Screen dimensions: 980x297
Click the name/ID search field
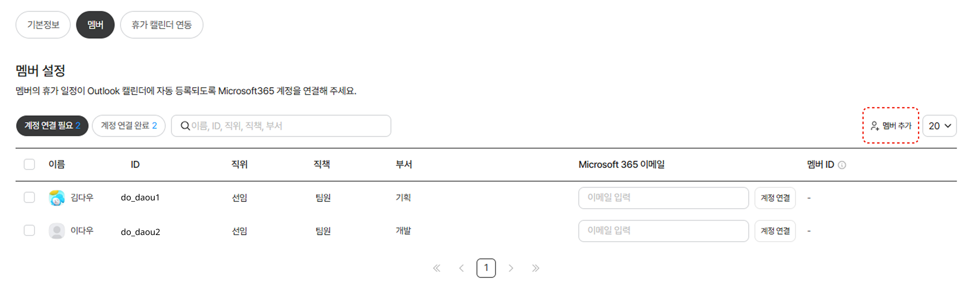(281, 126)
